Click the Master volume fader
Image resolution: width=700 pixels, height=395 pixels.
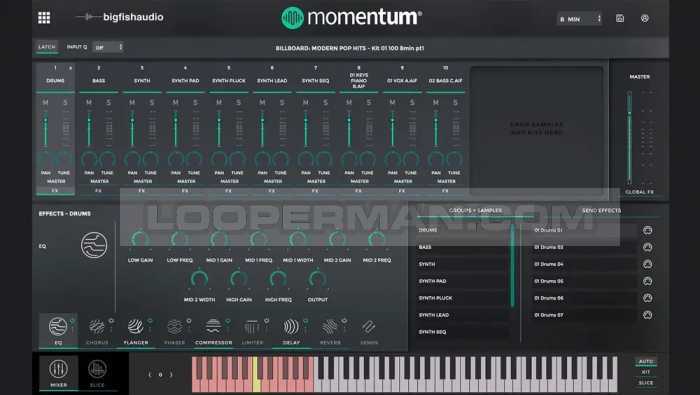629,137
